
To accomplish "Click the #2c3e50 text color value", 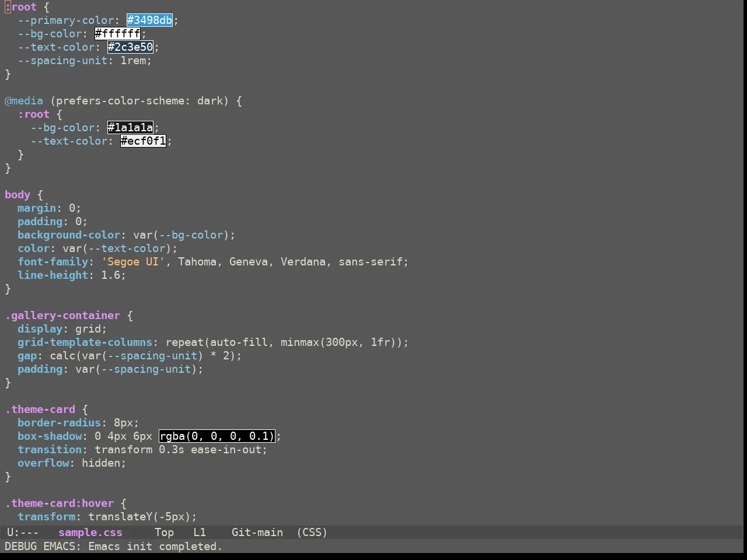I will point(131,47).
